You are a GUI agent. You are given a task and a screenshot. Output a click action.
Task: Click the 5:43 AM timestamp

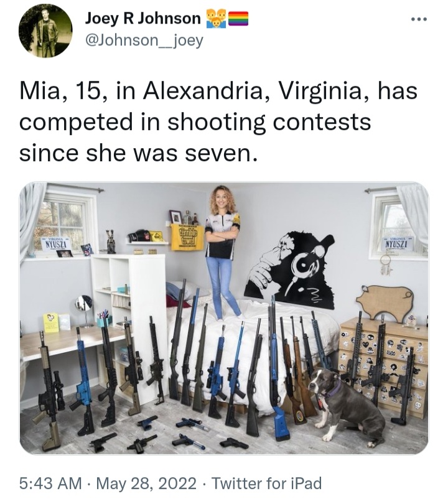coord(50,484)
